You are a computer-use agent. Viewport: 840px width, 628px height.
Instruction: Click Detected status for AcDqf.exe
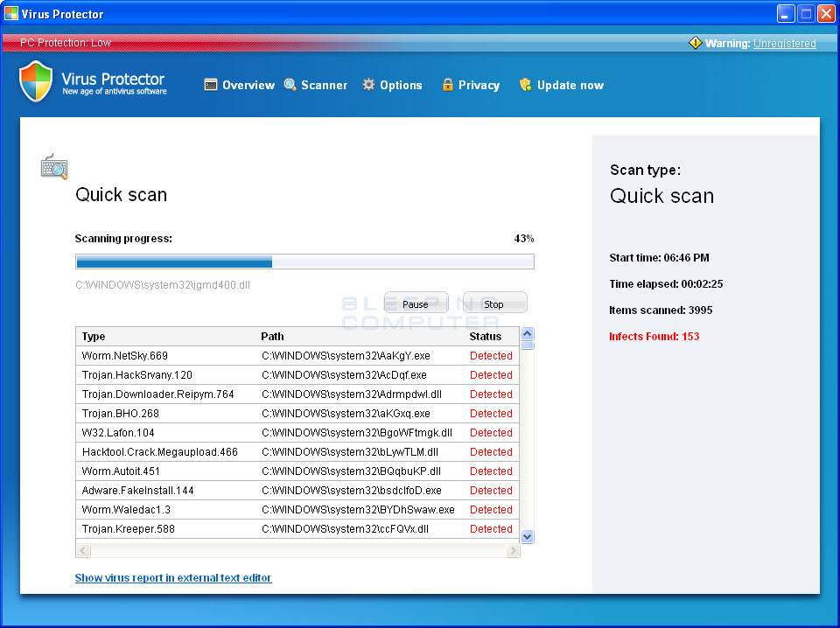pos(491,374)
